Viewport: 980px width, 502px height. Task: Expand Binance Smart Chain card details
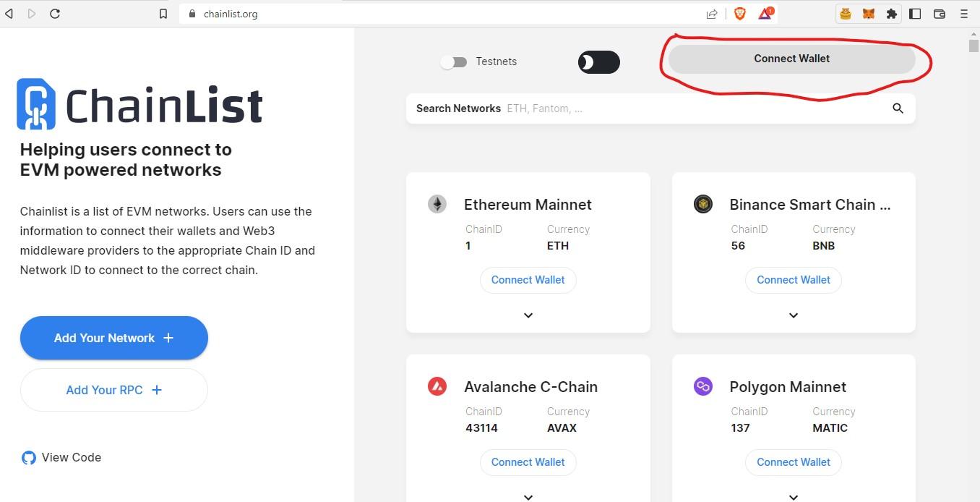pyautogui.click(x=794, y=315)
